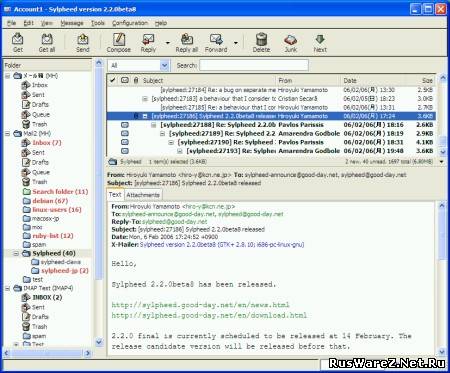Click the Reply toolbar icon
Viewport: 450px width, 373px height.
point(148,39)
